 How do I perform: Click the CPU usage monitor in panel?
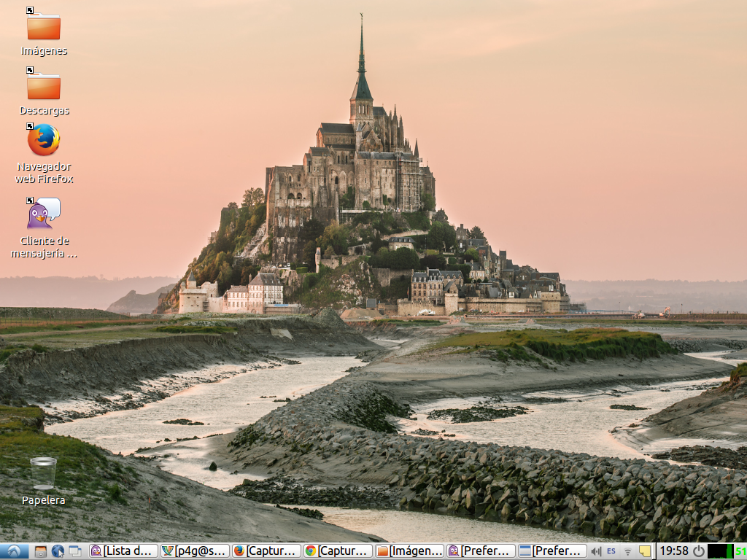click(720, 551)
